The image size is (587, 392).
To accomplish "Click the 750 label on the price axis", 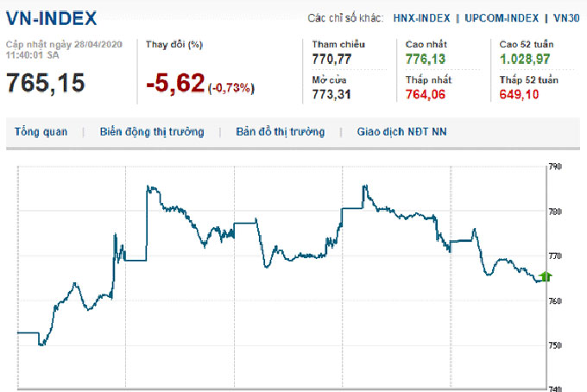I will pos(555,345).
